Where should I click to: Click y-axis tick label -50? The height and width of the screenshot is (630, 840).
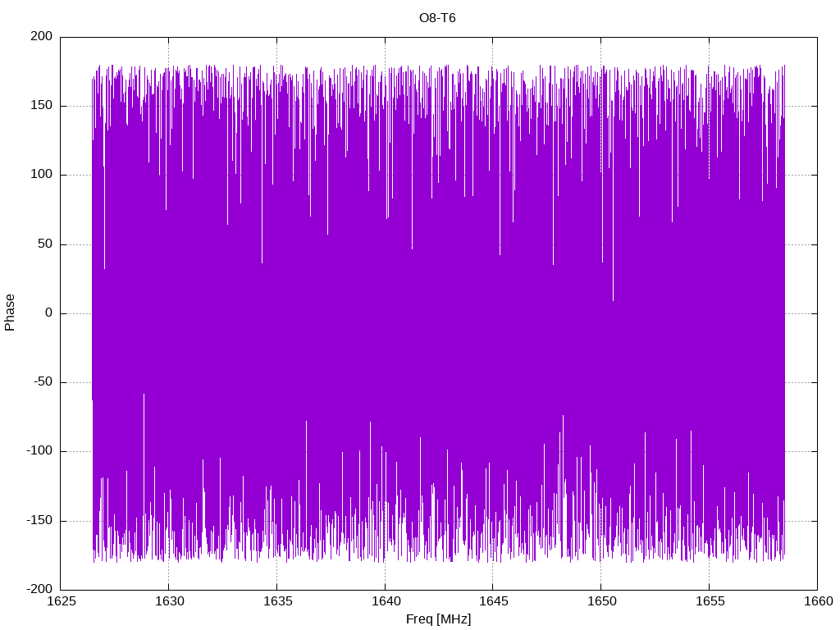(x=43, y=382)
